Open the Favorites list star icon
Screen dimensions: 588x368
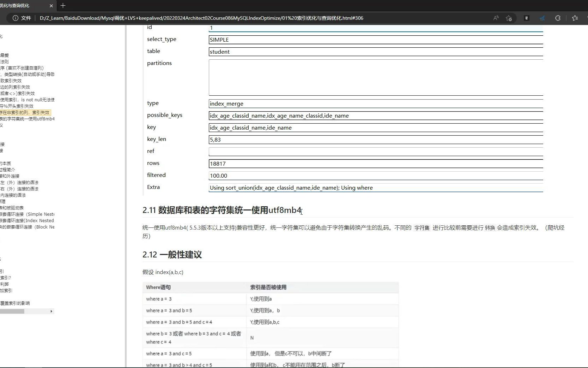(x=575, y=18)
